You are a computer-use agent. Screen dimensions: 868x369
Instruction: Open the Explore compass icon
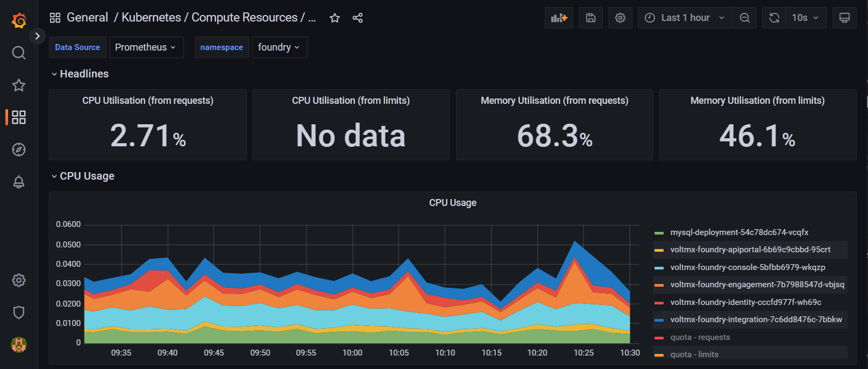click(19, 150)
